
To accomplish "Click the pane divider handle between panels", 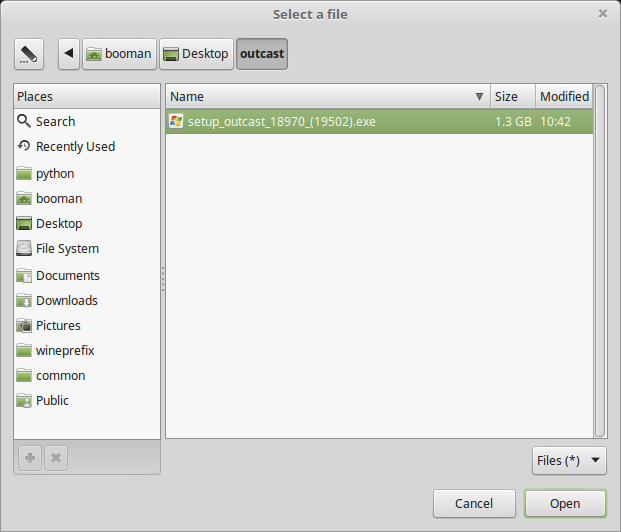I will pos(163,279).
